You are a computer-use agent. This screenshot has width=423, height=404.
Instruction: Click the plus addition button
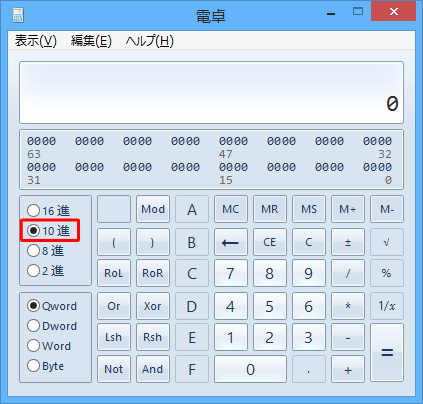coord(348,369)
